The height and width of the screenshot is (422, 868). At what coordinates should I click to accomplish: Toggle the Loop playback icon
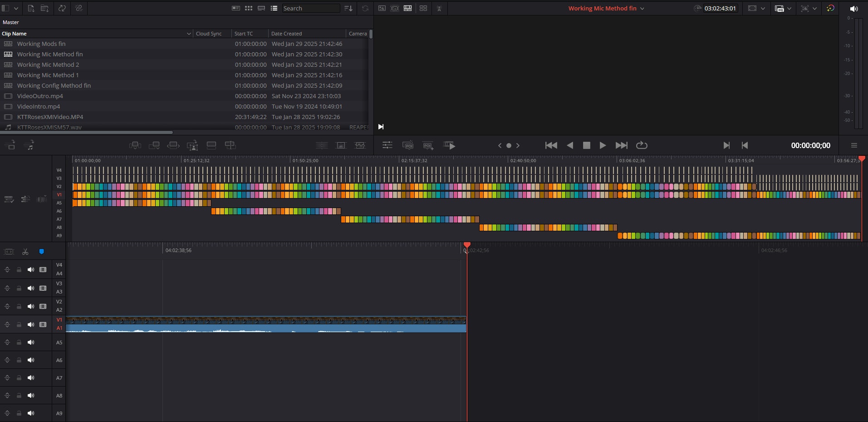pyautogui.click(x=642, y=145)
